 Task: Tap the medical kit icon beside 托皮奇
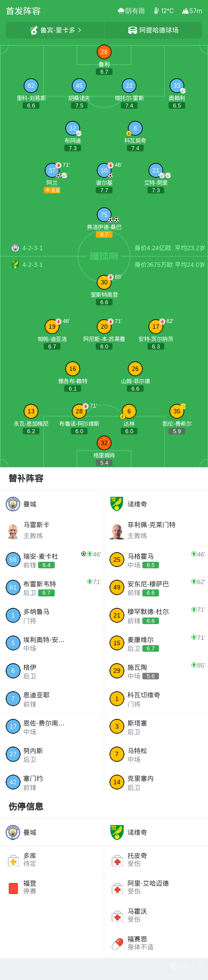coord(117,861)
